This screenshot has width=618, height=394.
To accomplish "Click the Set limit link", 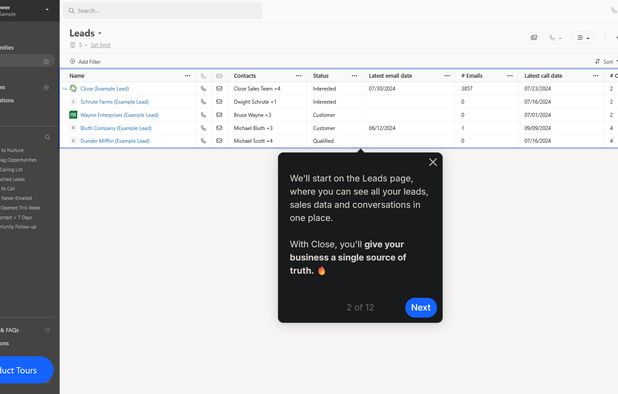I will [101, 45].
